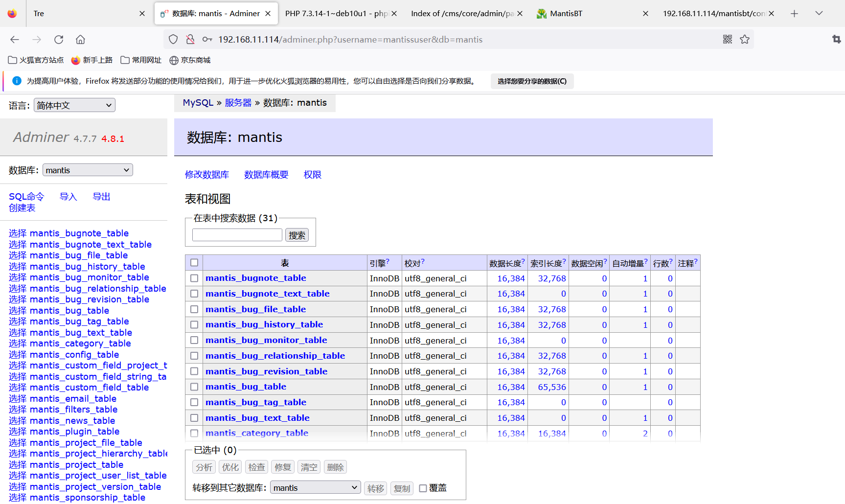The image size is (845, 504).
Task: Open the language dropdown 简体中文
Action: (x=74, y=105)
